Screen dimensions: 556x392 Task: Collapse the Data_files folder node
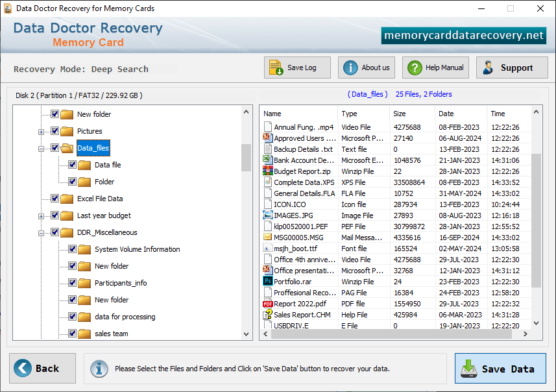(x=41, y=149)
